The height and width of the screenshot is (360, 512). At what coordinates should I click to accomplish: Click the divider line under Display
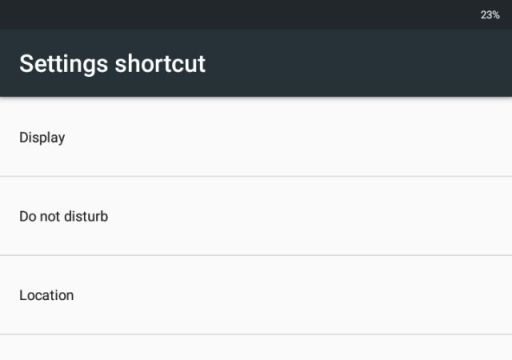[x=256, y=176]
